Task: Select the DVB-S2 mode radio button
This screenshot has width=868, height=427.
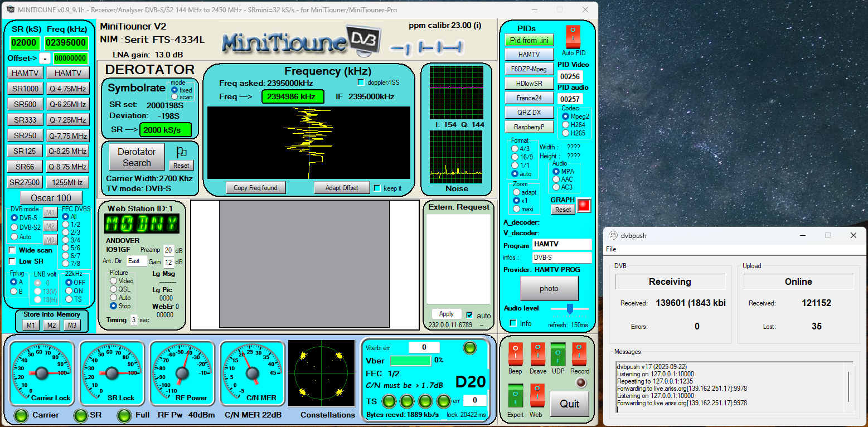Action: 15,227
